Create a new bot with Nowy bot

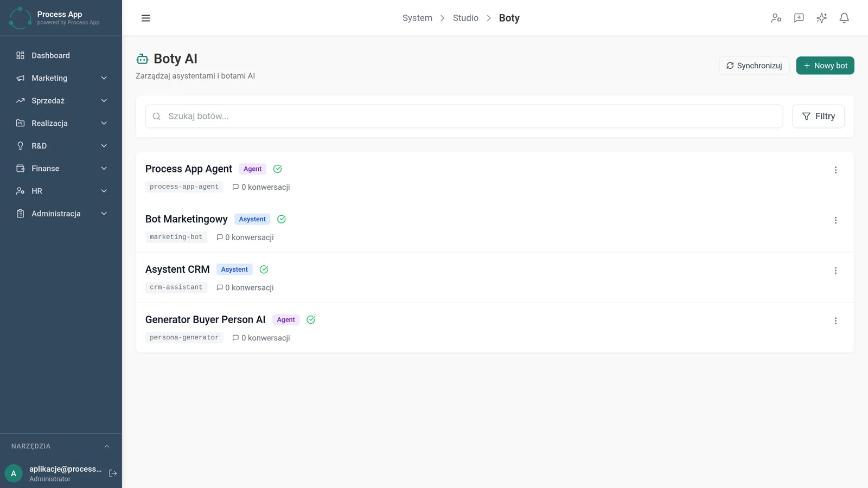(x=825, y=66)
